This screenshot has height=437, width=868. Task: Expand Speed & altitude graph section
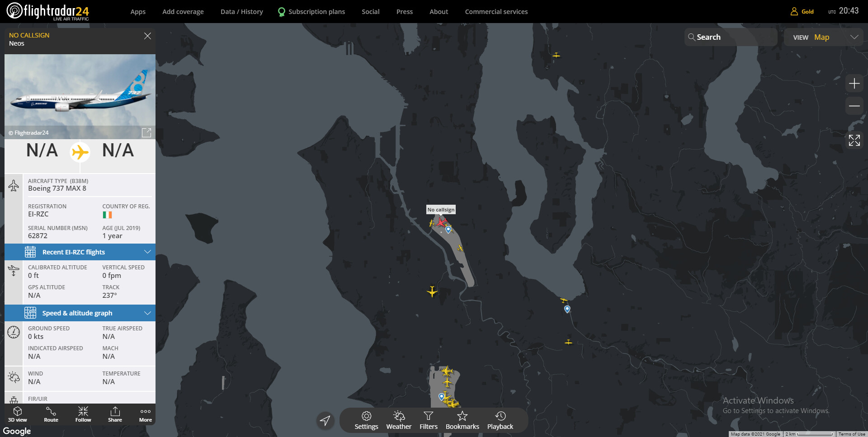[80, 313]
